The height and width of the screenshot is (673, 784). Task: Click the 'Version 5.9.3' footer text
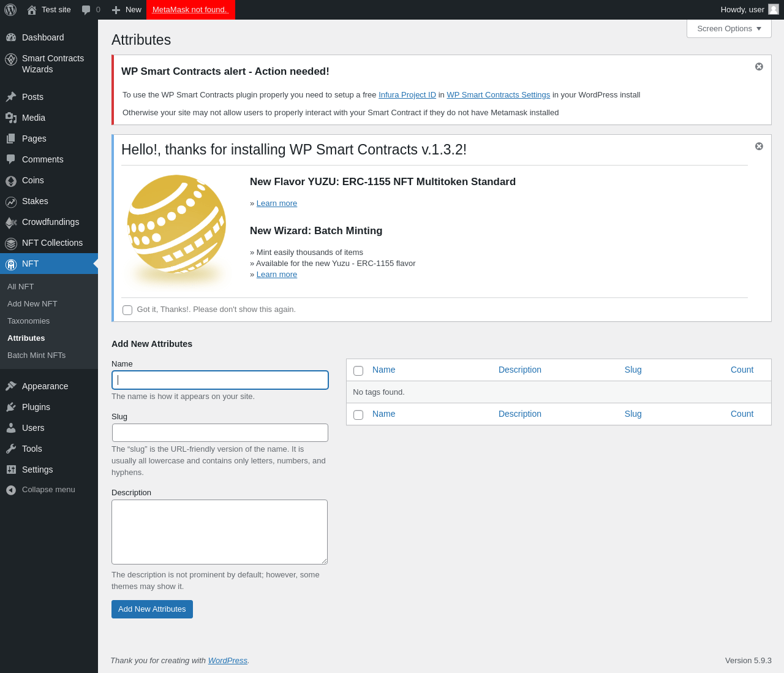[x=748, y=661]
